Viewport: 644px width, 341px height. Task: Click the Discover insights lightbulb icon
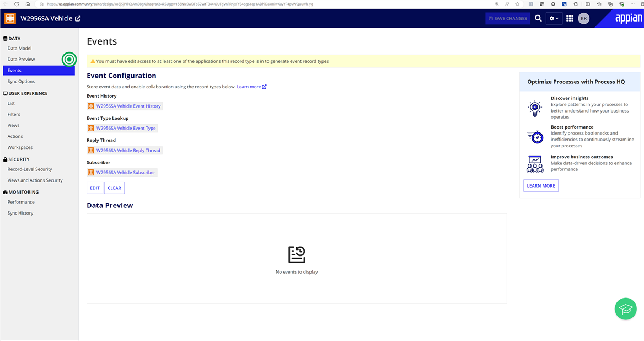535,109
